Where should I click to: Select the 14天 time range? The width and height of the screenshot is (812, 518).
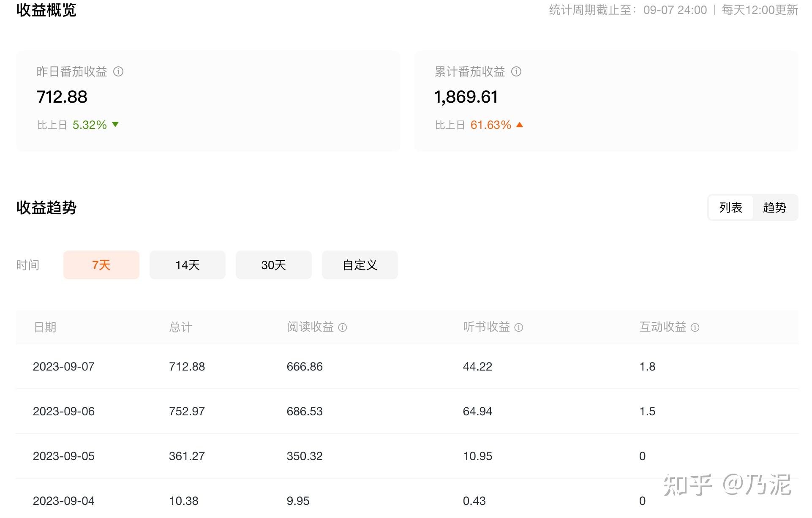[188, 265]
